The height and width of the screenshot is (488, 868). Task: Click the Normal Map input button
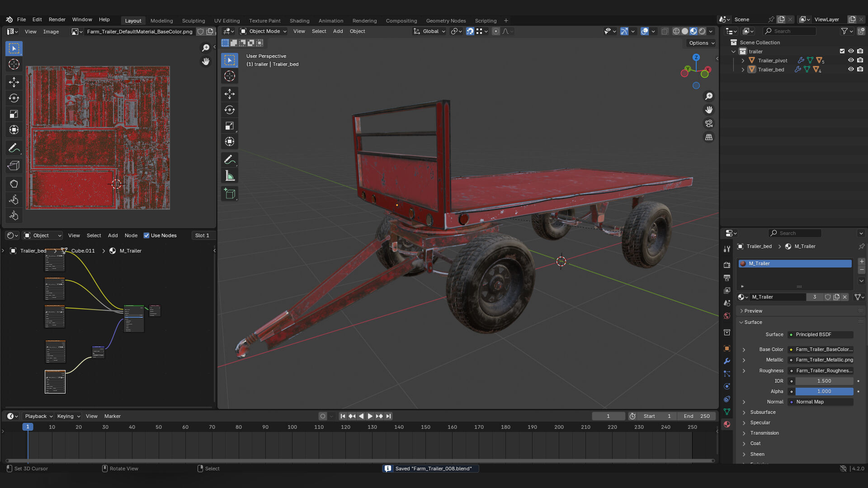(820, 402)
